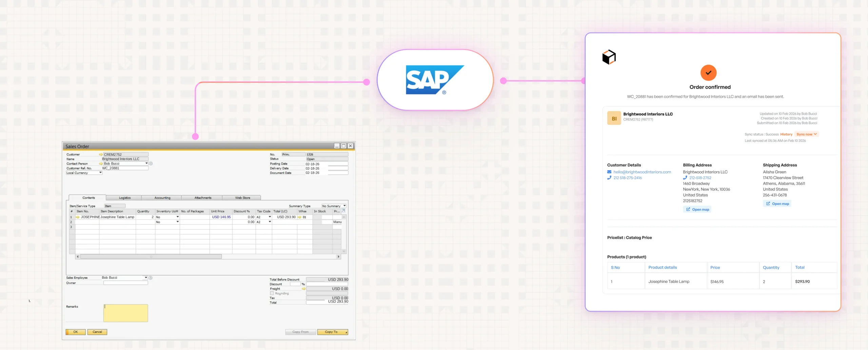Click the Discount percent input field
Viewport: 868px width, 350px height.
295,284
